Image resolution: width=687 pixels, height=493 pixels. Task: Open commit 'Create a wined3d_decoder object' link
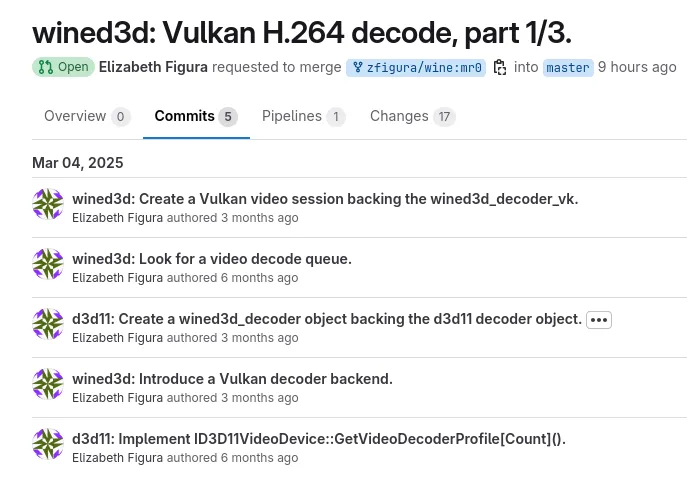(327, 319)
